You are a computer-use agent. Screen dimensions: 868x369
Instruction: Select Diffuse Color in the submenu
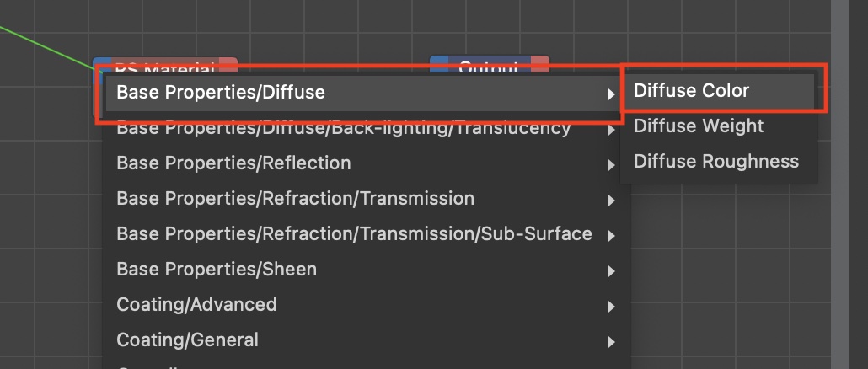click(691, 90)
